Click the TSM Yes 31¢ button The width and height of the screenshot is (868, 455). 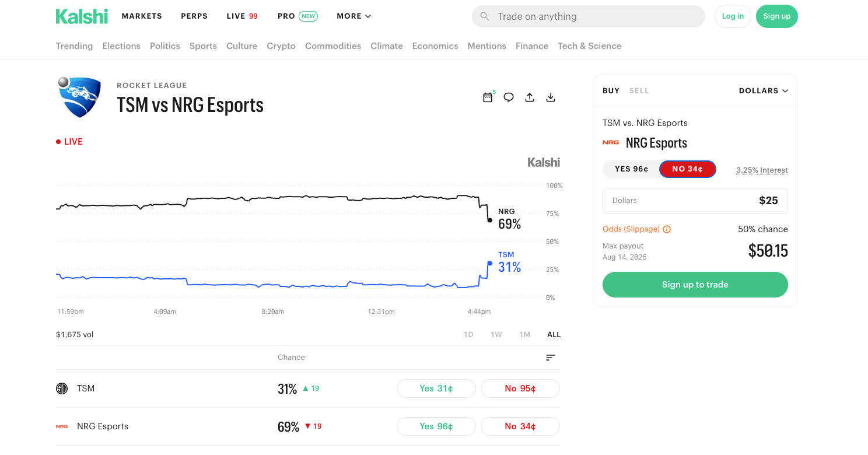pyautogui.click(x=436, y=388)
